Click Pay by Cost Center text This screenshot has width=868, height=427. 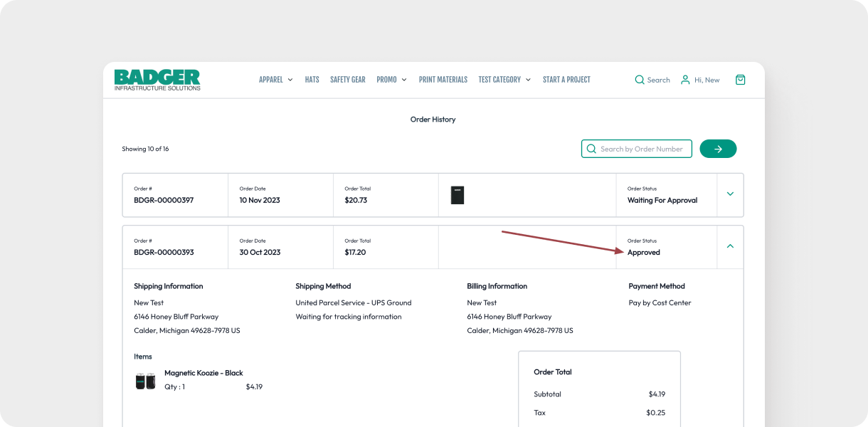coord(660,302)
